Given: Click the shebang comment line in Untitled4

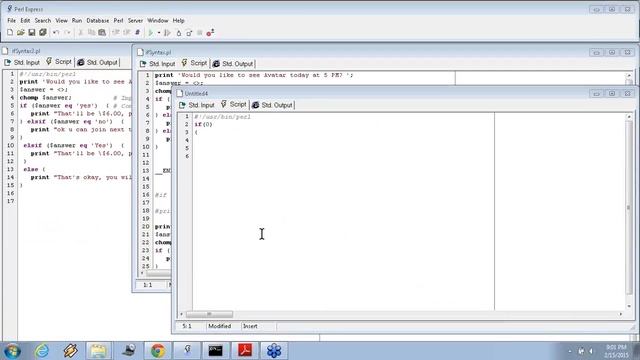Looking at the screenshot, I should click(x=222, y=117).
